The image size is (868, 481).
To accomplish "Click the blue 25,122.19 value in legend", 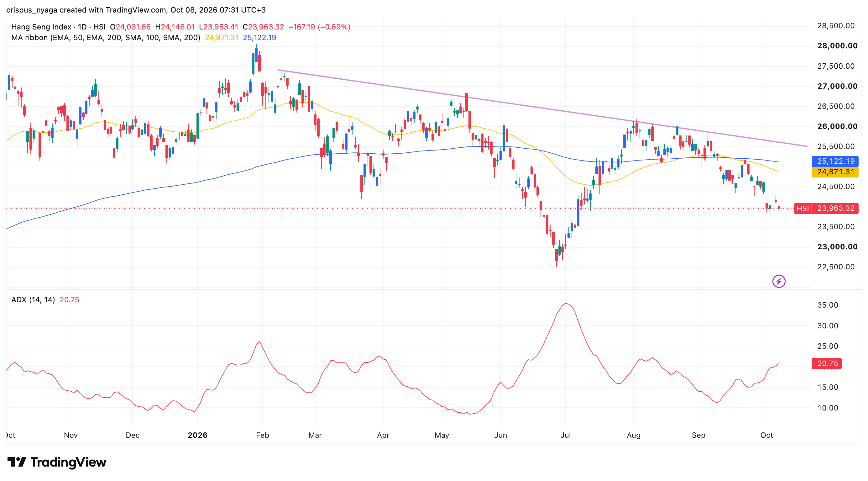I will coord(259,37).
